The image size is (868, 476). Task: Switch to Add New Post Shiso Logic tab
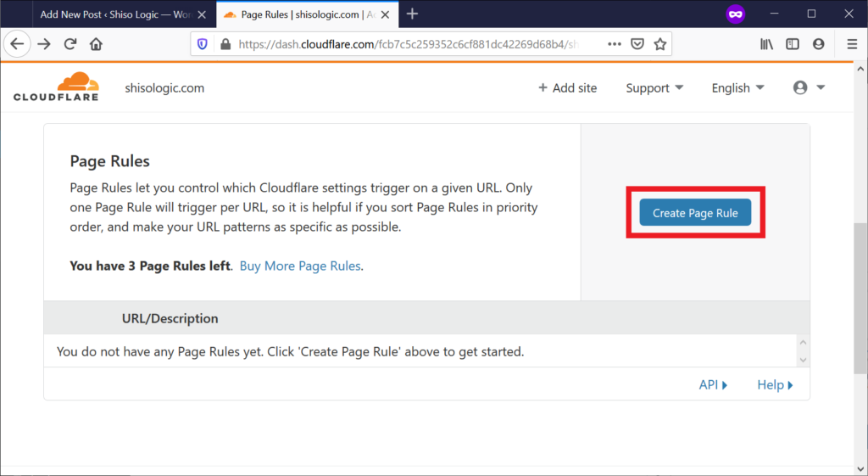click(x=115, y=14)
